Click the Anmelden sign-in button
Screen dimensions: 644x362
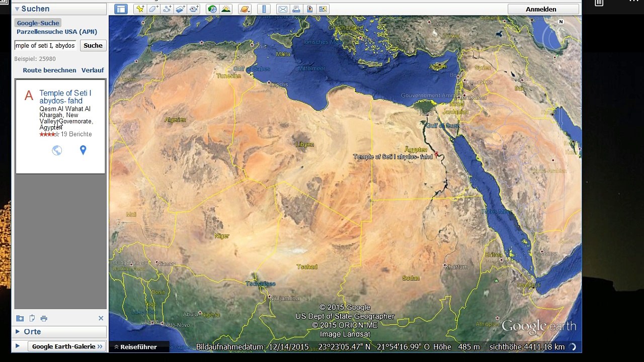tap(543, 9)
